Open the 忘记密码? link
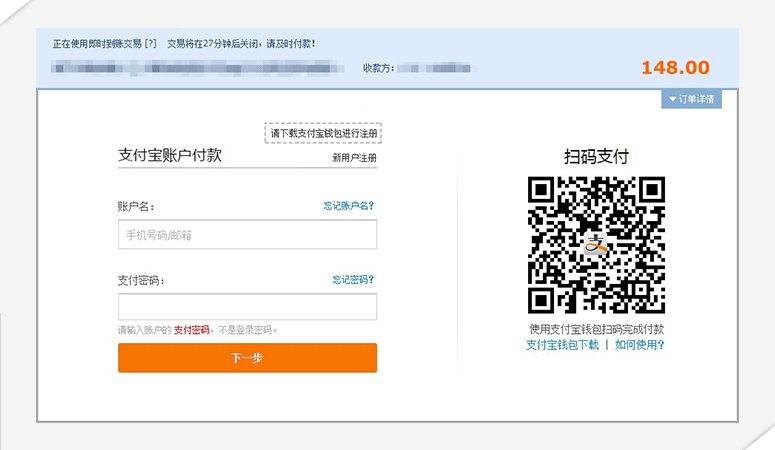 point(353,279)
